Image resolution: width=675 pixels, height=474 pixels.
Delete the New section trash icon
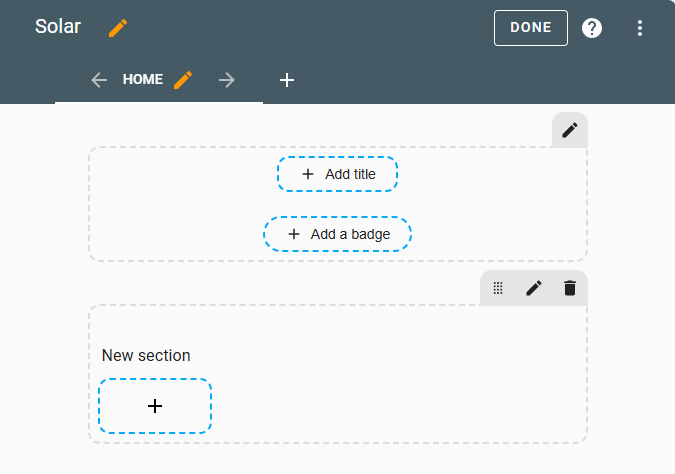click(x=570, y=288)
